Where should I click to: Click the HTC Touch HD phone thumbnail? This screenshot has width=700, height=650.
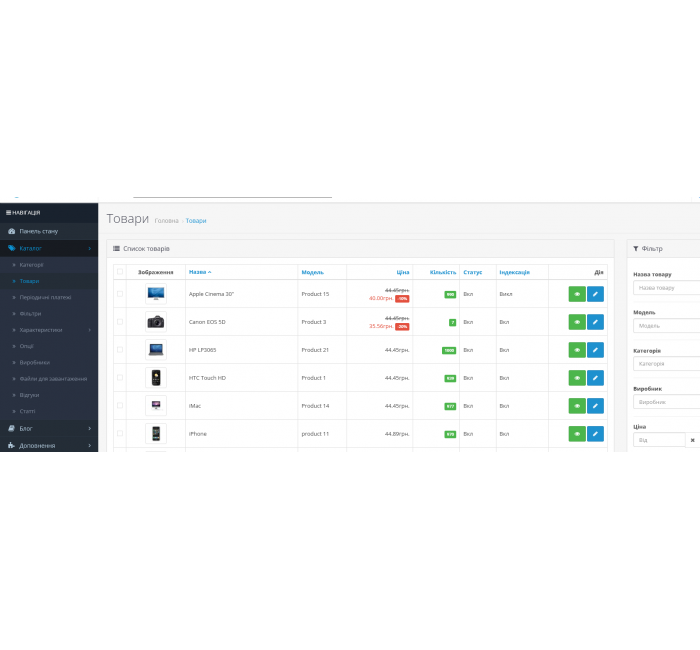[x=156, y=378]
